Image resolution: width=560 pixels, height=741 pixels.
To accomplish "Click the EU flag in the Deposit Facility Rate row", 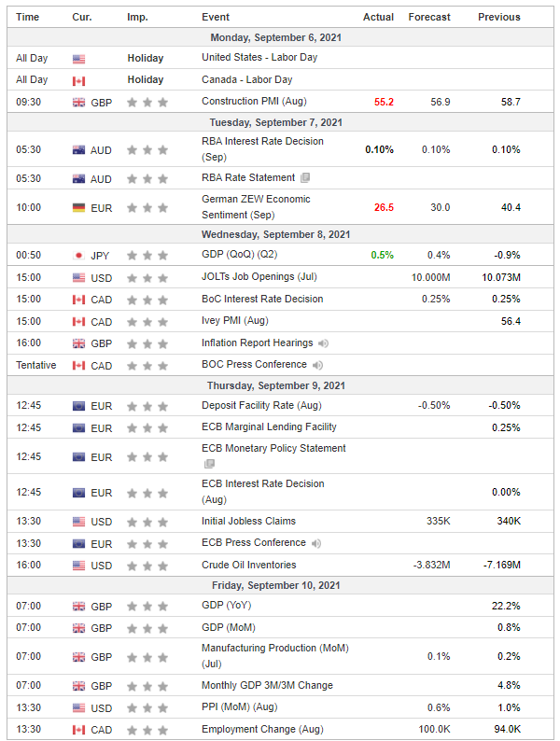I will [79, 406].
